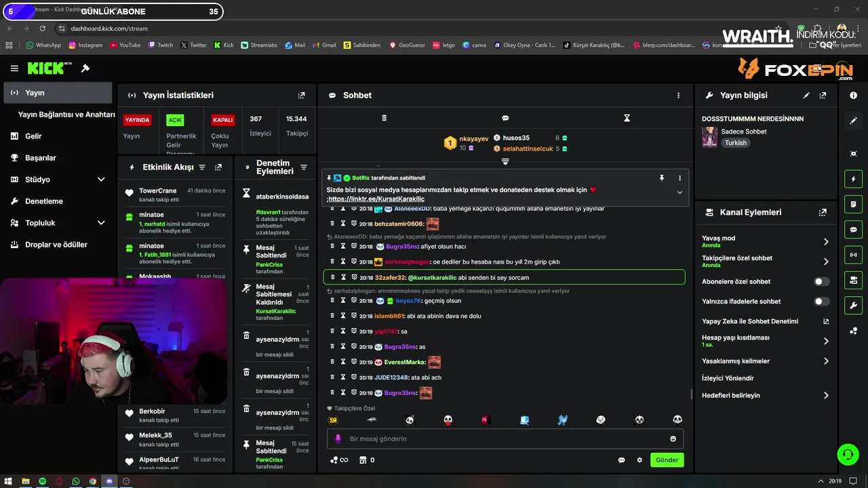Click the Bir mesaj gönderin input field
Viewport: 868px width, 488px height.
(505, 439)
